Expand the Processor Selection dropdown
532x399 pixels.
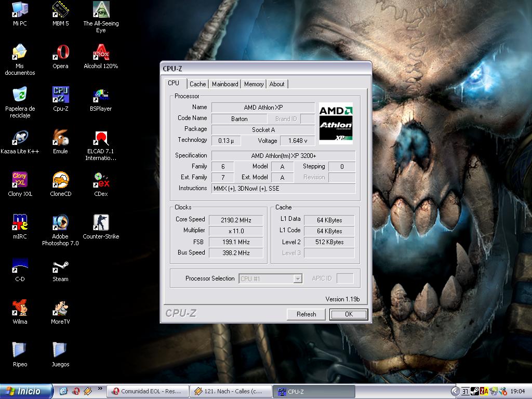[x=297, y=279]
